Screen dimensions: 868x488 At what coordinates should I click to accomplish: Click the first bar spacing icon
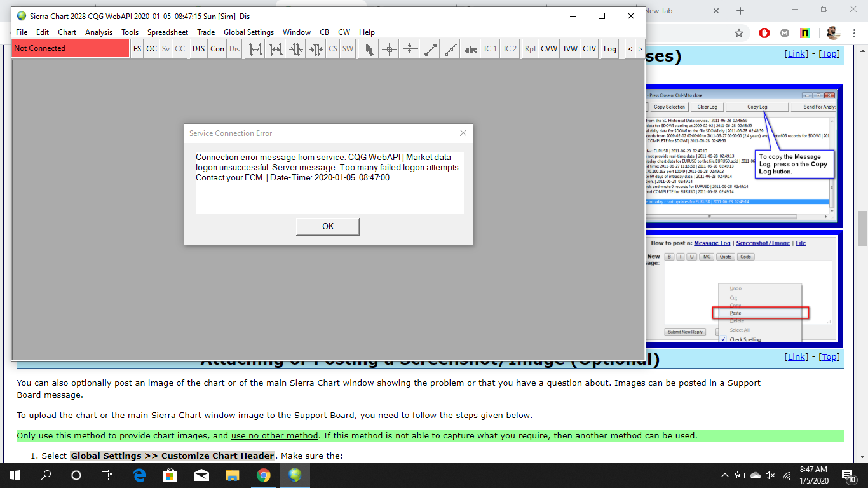point(255,49)
